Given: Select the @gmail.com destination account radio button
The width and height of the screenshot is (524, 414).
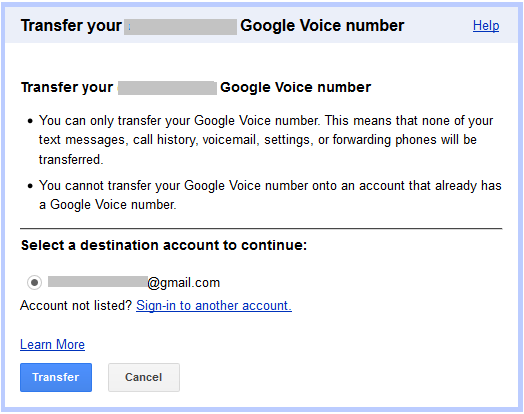Looking at the screenshot, I should pos(34,283).
